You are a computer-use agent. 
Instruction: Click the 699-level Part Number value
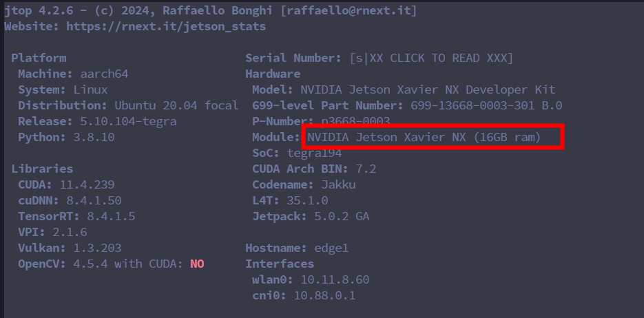[x=486, y=105]
